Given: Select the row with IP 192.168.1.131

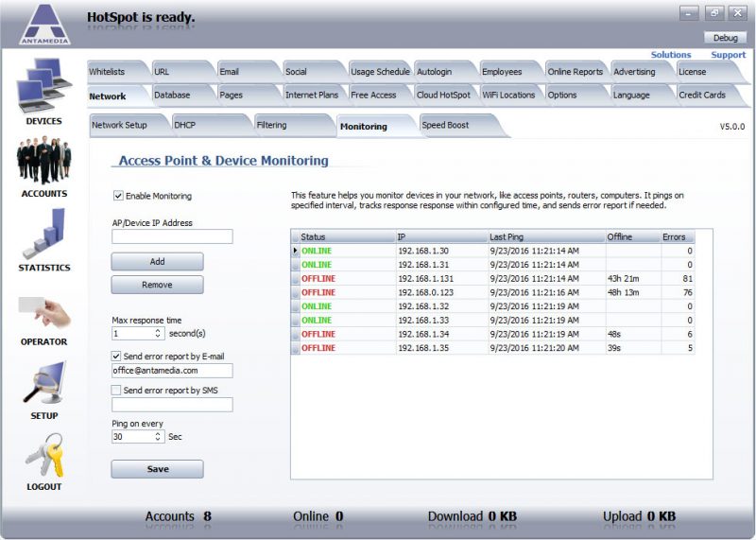Looking at the screenshot, I should tap(492, 278).
